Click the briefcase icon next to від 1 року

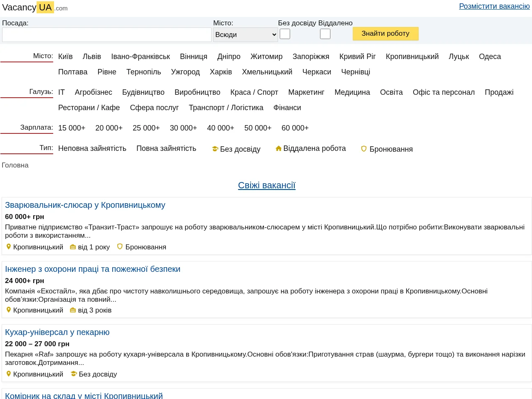[x=73, y=247]
